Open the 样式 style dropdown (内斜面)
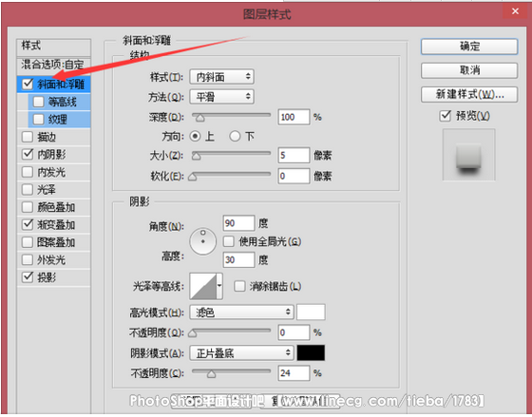The width and height of the screenshot is (532, 417). click(222, 77)
